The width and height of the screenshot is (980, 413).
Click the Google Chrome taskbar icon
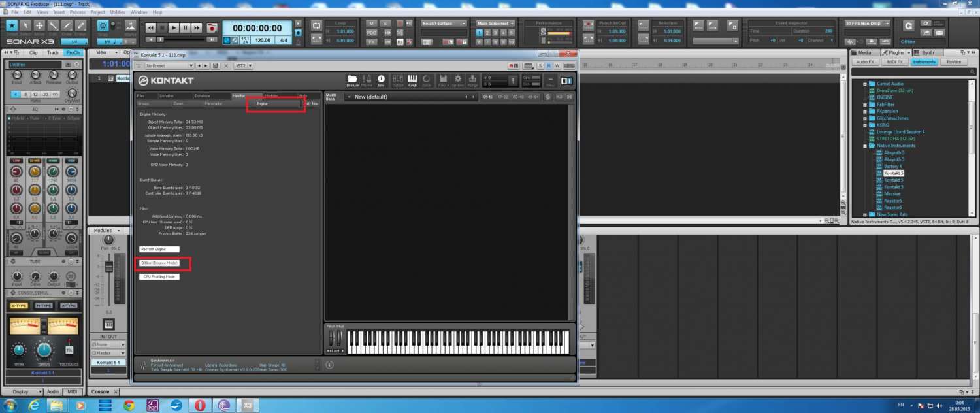pyautogui.click(x=129, y=405)
